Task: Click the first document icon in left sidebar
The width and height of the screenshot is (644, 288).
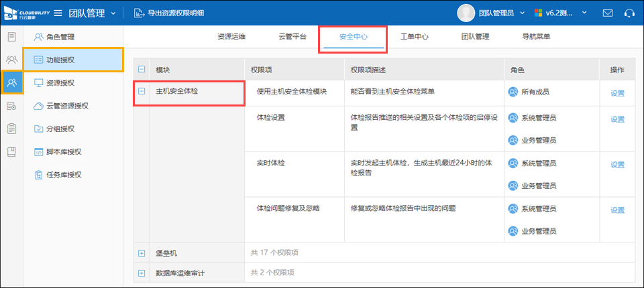Action: tap(11, 36)
